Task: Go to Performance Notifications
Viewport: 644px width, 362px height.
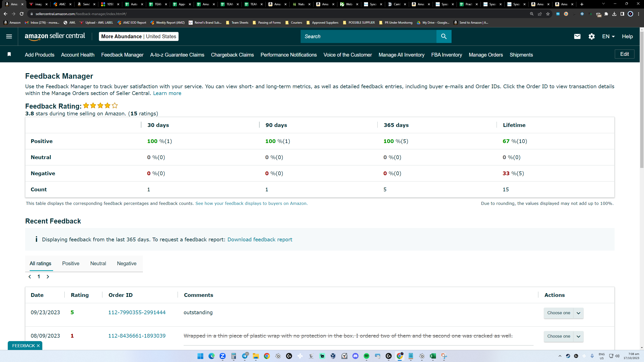Action: pos(289,55)
